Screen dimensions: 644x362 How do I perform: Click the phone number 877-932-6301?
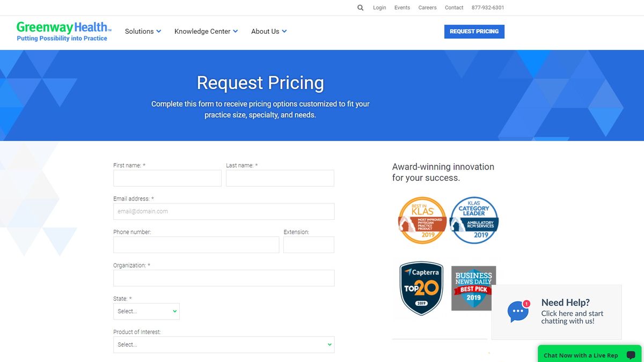pos(488,8)
